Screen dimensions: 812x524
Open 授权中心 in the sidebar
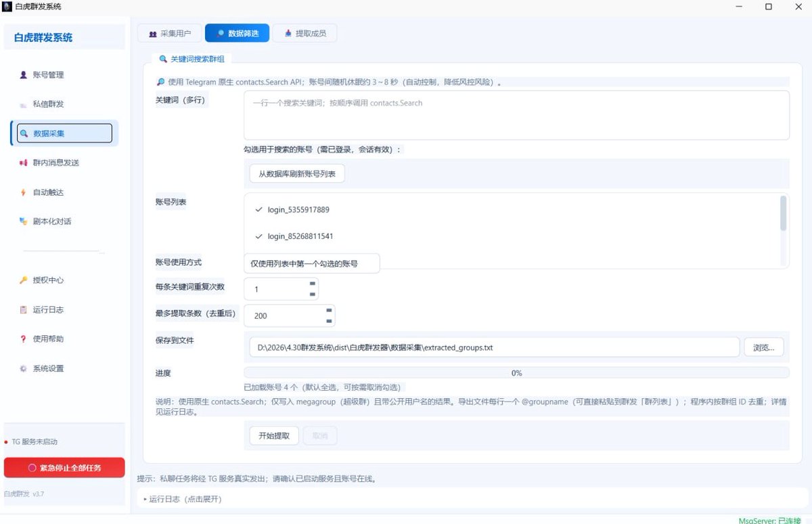point(64,280)
